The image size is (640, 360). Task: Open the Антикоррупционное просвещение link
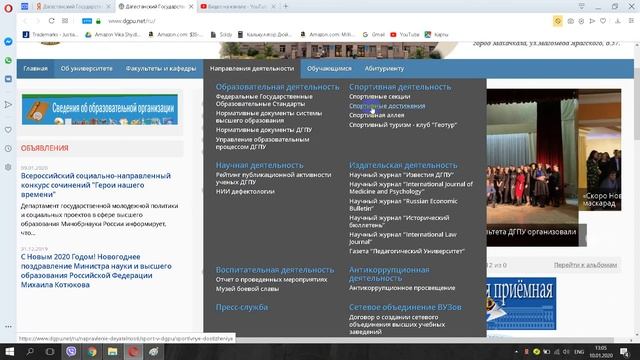pyautogui.click(x=402, y=288)
